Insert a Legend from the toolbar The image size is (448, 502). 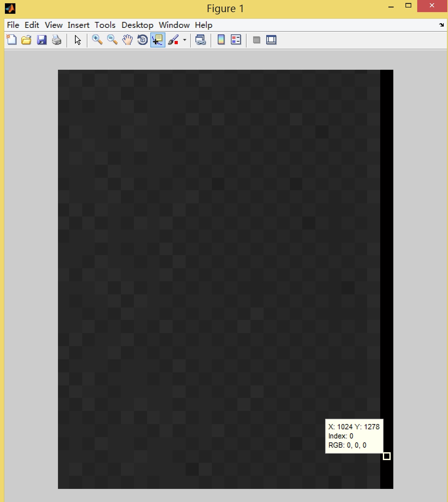pyautogui.click(x=236, y=40)
